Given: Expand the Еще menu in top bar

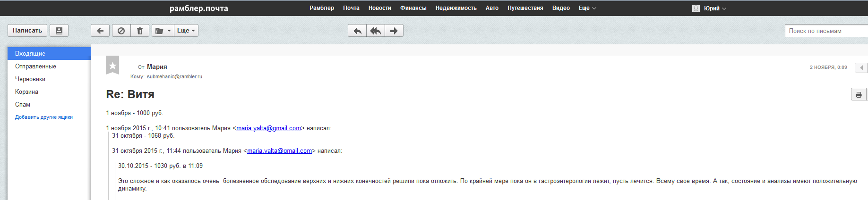Looking at the screenshot, I should [x=587, y=8].
